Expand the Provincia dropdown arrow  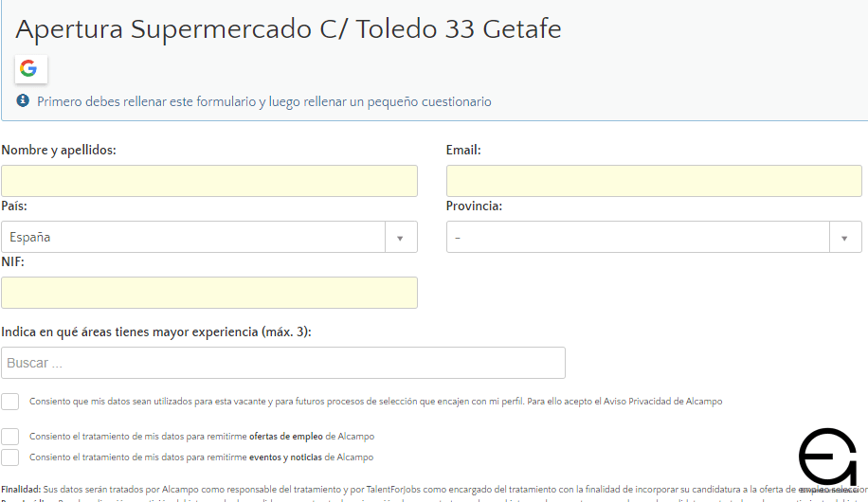pos(844,238)
